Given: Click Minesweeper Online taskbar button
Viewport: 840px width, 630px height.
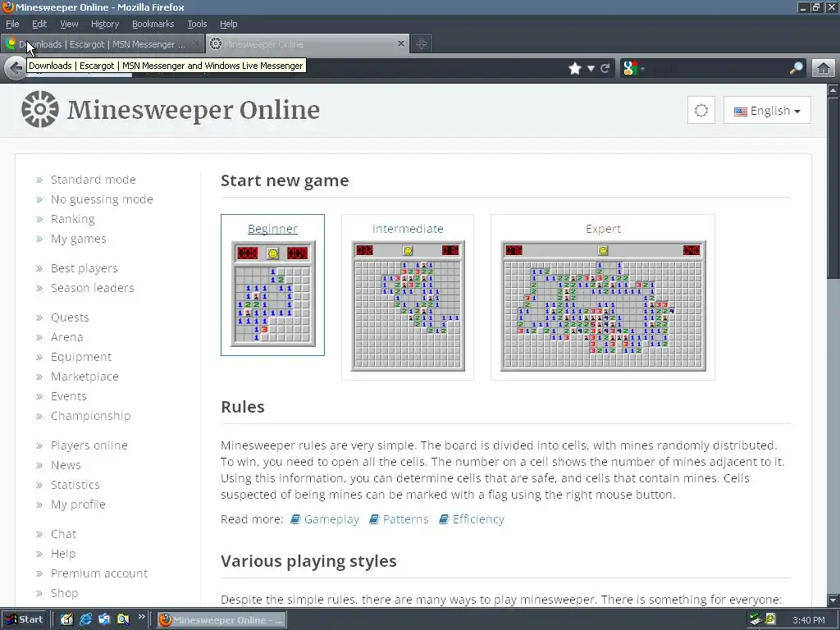Looking at the screenshot, I should point(221,620).
